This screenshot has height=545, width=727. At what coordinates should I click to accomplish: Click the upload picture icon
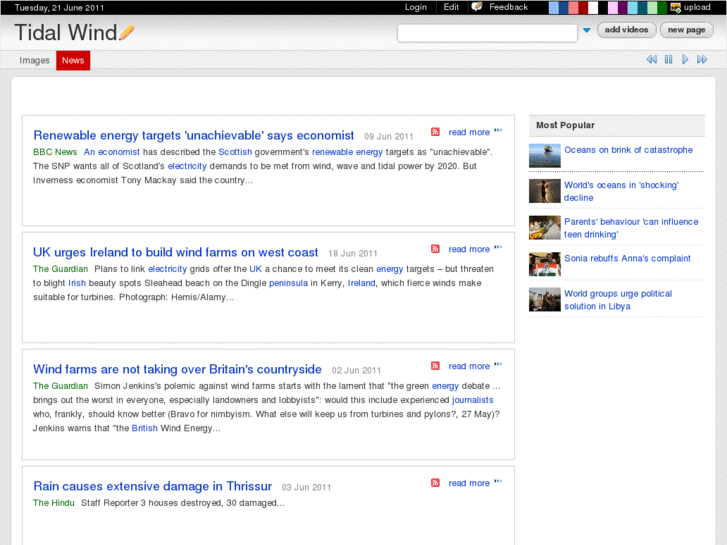[676, 7]
